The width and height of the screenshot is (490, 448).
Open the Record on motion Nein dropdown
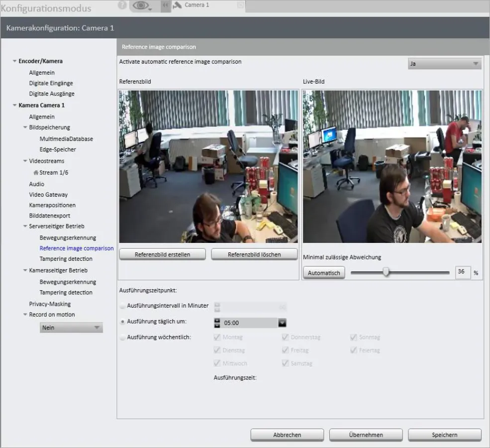tap(71, 328)
